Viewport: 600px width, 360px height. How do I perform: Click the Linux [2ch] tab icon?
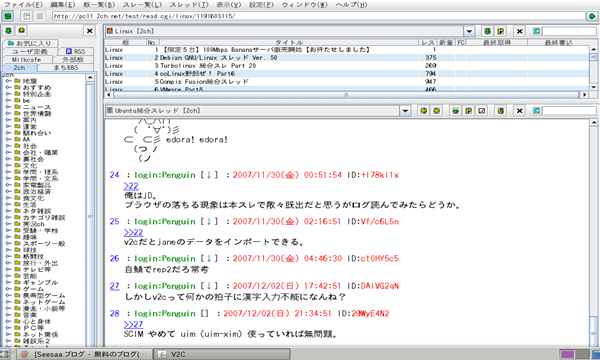click(110, 31)
